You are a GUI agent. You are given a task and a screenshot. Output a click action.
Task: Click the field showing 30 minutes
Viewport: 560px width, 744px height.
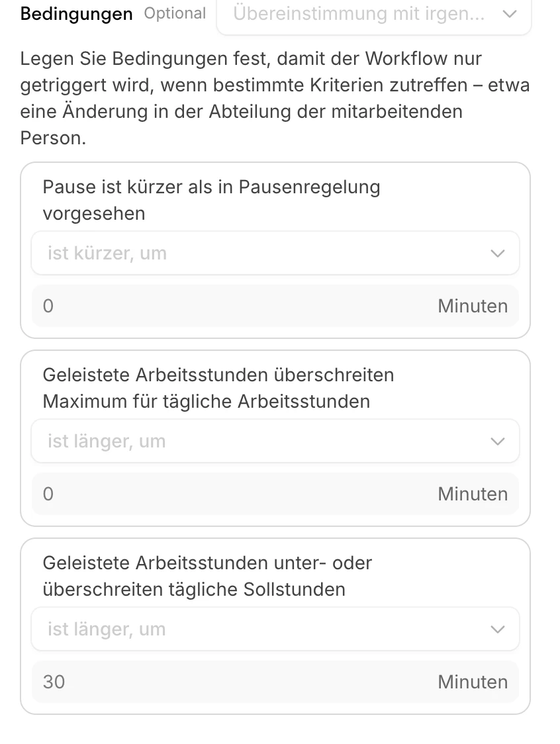[x=232, y=682]
